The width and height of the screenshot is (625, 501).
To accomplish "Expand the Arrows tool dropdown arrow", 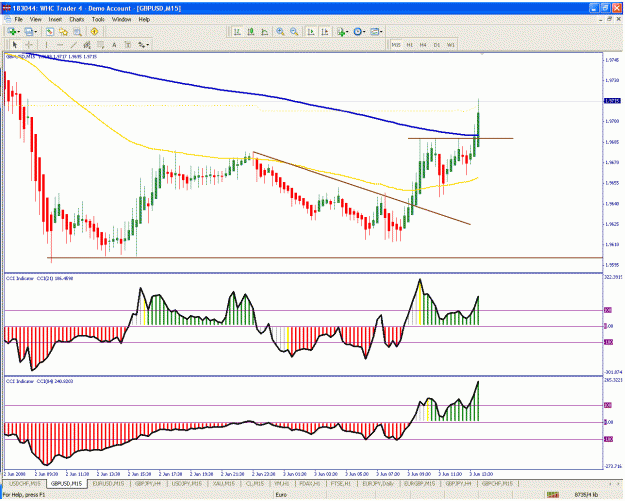I will coord(148,45).
